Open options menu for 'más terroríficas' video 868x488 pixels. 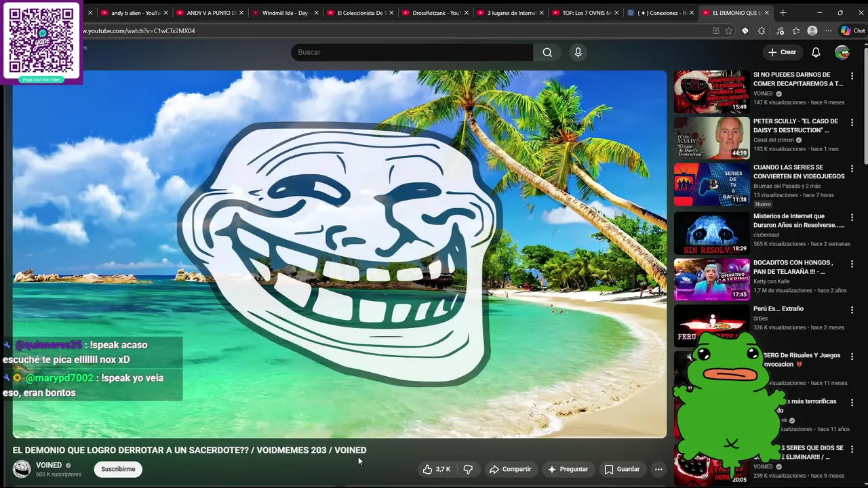click(852, 403)
